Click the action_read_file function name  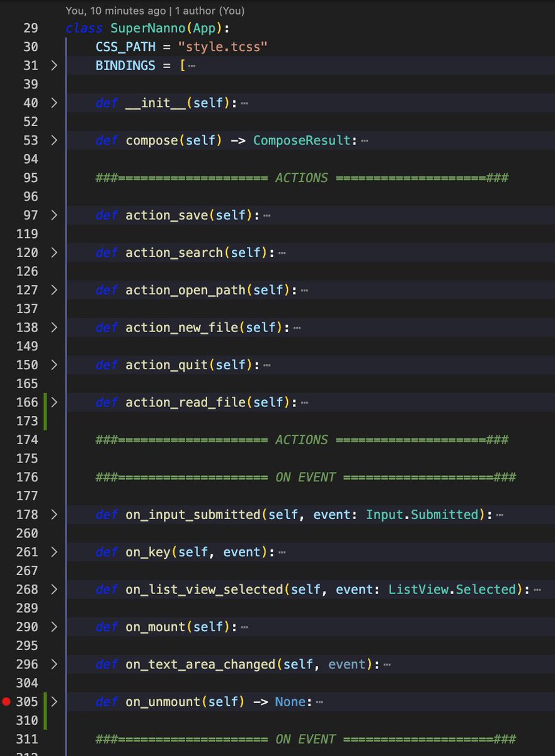click(x=186, y=403)
